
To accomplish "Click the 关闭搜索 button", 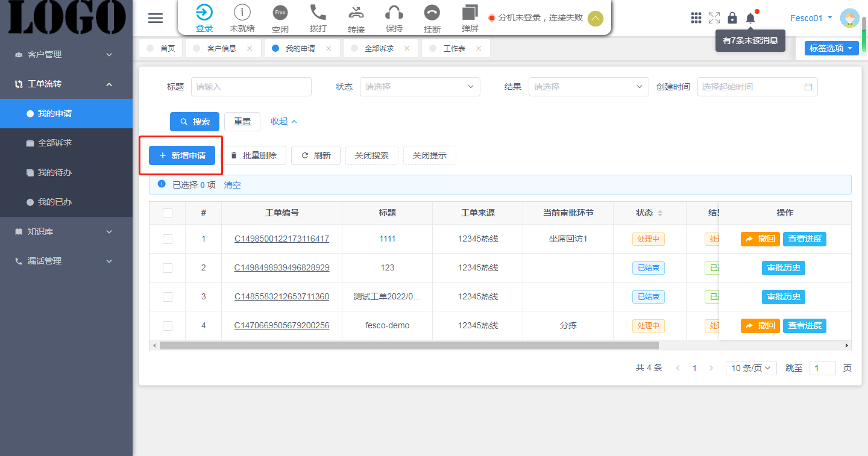I will point(372,155).
